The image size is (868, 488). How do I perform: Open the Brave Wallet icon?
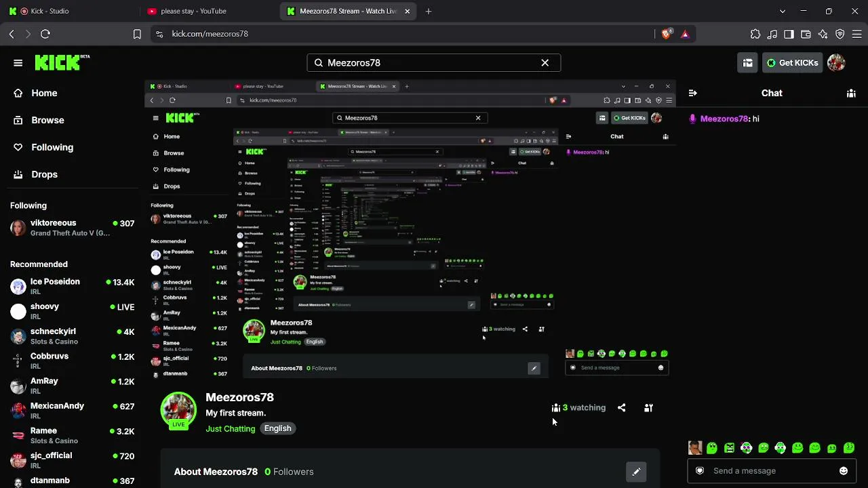[806, 34]
